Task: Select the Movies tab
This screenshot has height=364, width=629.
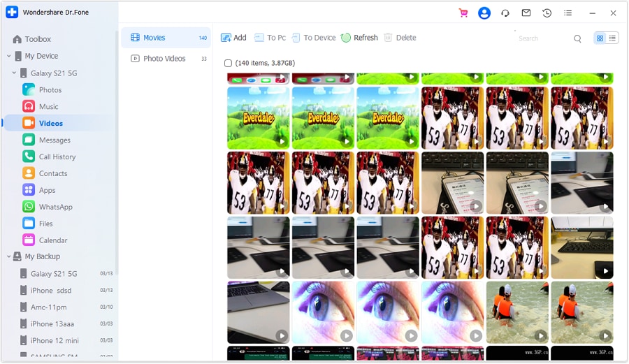Action: pyautogui.click(x=166, y=38)
